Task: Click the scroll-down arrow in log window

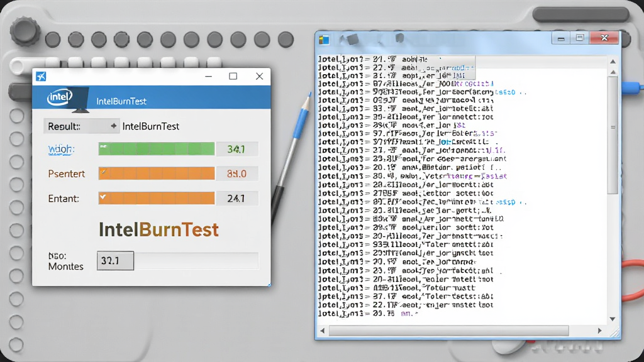Action: [613, 319]
